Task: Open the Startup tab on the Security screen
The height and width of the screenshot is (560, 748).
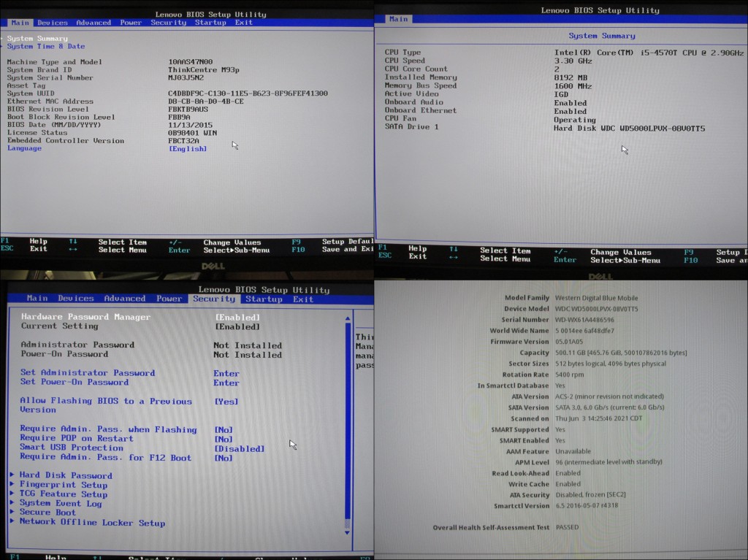Action: [264, 299]
